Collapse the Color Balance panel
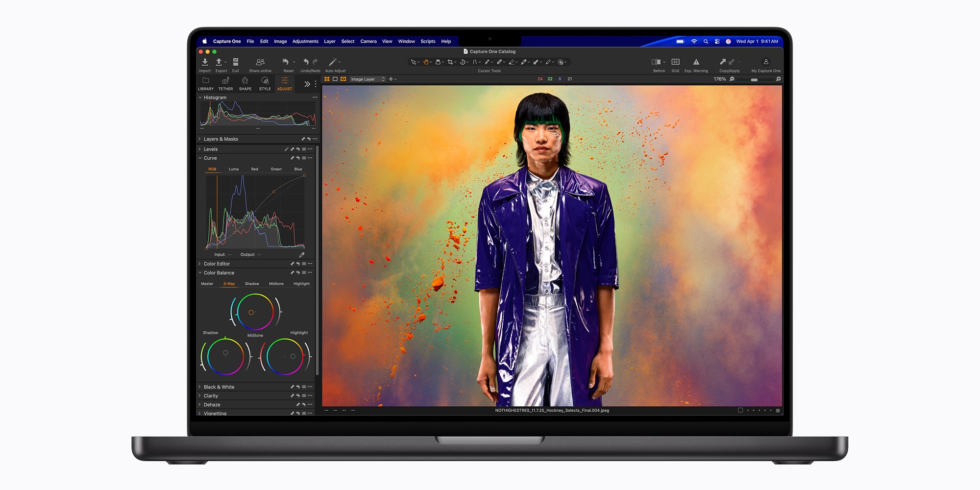980x490 pixels. [x=200, y=273]
